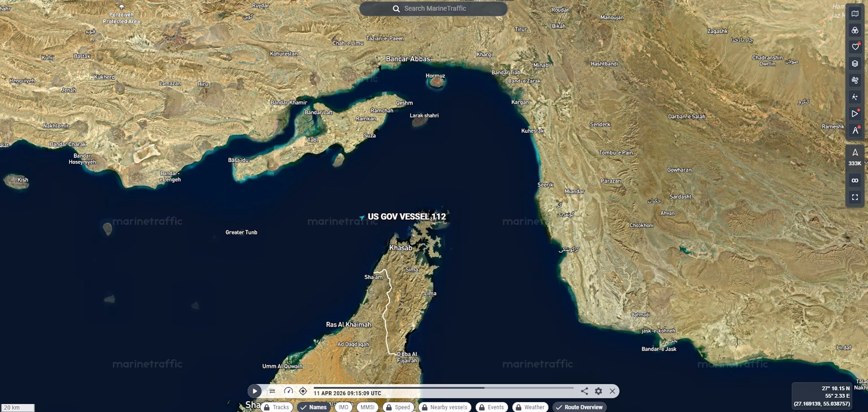This screenshot has height=412, width=868.
Task: Open the voyage playback icon in sidebar
Action: 855,113
